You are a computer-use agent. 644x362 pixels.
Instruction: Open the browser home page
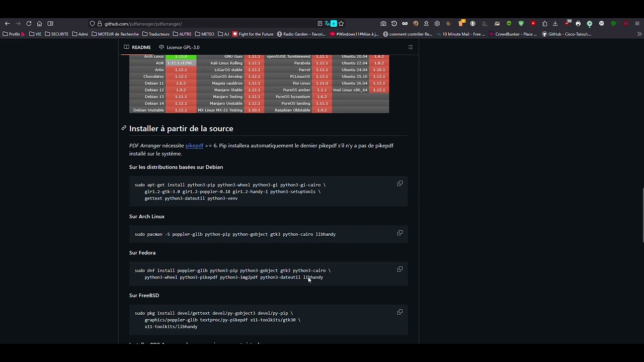click(x=39, y=24)
